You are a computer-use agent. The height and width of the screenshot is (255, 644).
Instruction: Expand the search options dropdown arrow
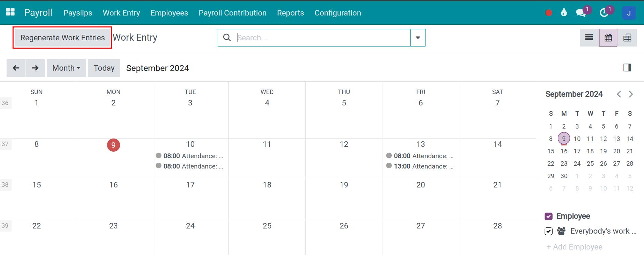click(x=418, y=38)
